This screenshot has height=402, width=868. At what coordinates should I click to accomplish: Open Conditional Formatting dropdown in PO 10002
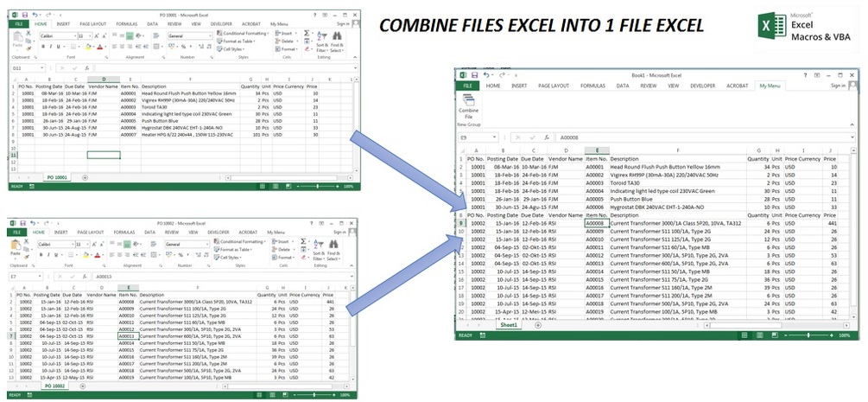(240, 242)
